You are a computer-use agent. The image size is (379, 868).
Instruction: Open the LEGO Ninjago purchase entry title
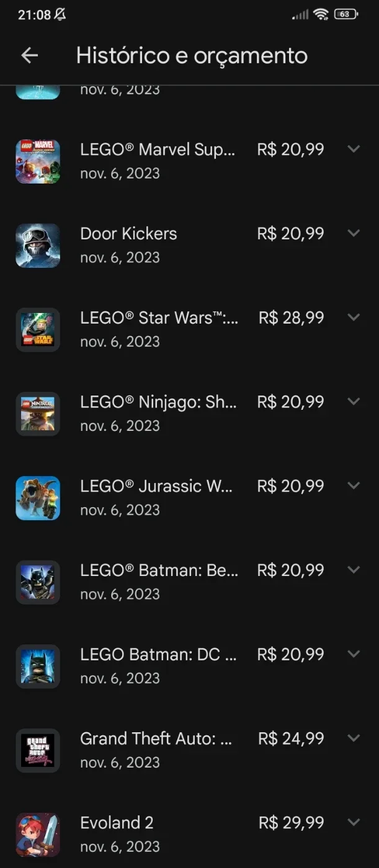[x=158, y=402]
